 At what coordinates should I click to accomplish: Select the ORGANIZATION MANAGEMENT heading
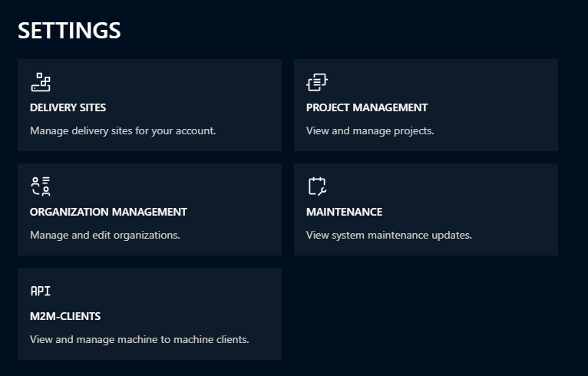point(108,212)
